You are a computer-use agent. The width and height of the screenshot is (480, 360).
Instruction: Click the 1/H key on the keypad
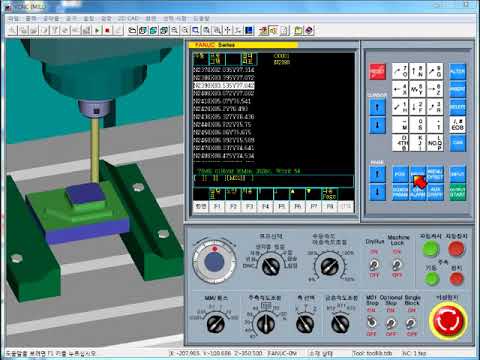tap(400, 107)
